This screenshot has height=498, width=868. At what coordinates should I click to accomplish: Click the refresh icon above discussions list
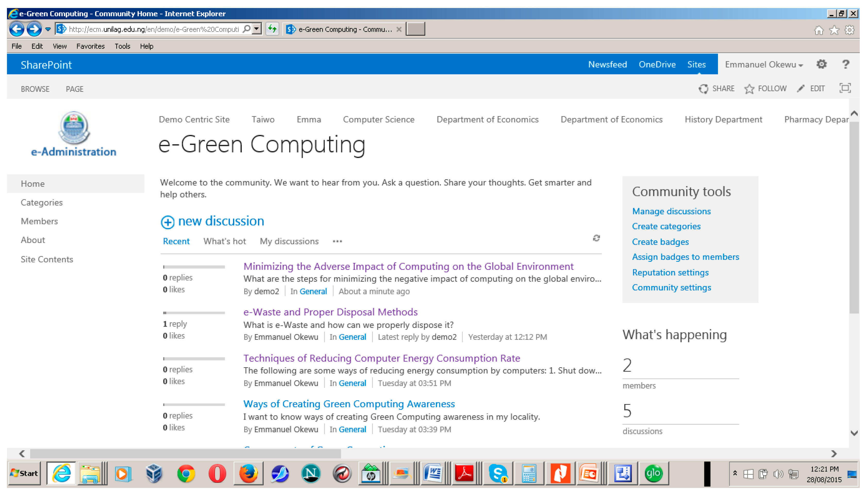tap(596, 238)
